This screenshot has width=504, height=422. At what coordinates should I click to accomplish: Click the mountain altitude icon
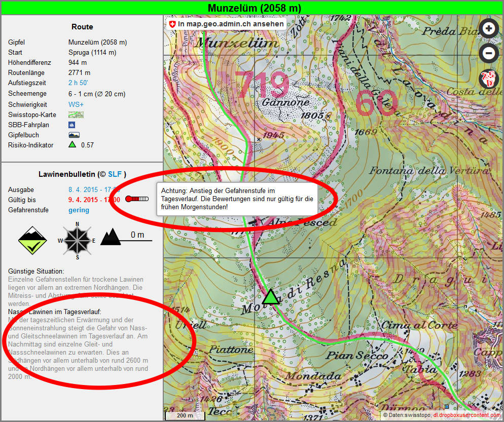(x=111, y=238)
